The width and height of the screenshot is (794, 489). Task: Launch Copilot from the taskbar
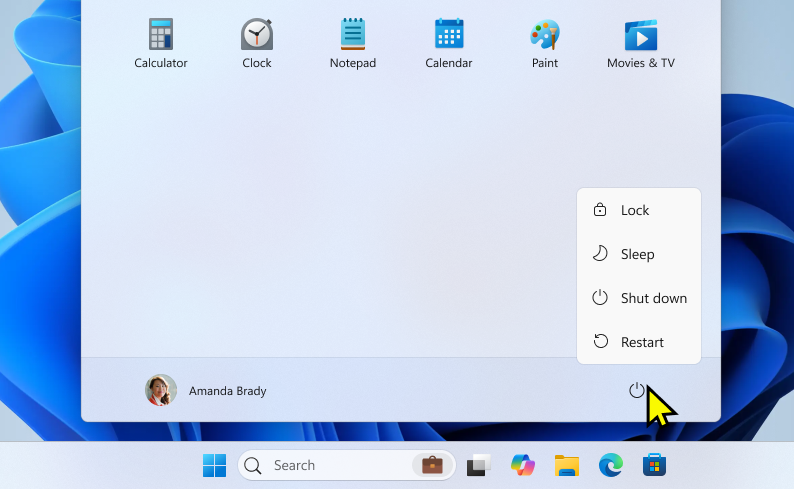click(523, 465)
